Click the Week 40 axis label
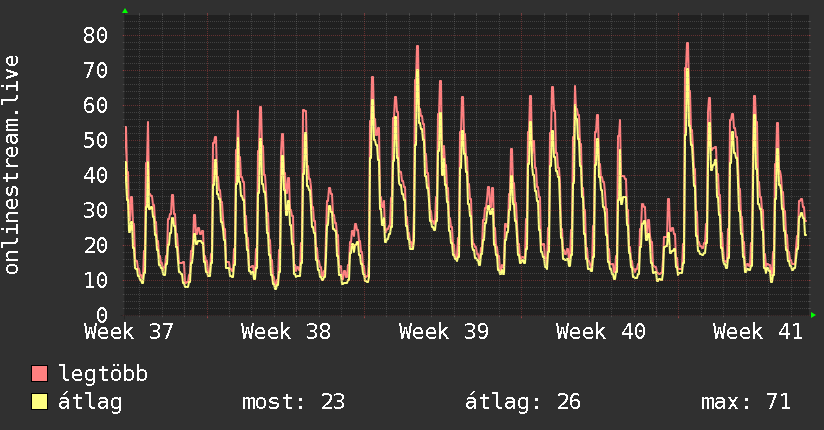 601,332
